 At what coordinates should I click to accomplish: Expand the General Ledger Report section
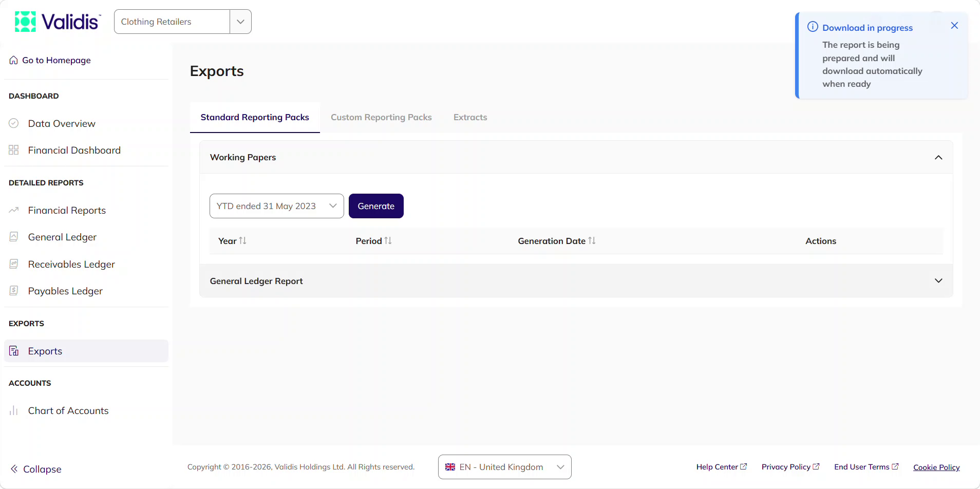576,281
